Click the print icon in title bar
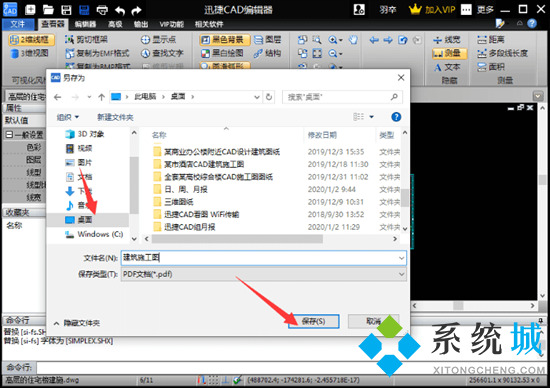The height and width of the screenshot is (388, 550). 102,10
